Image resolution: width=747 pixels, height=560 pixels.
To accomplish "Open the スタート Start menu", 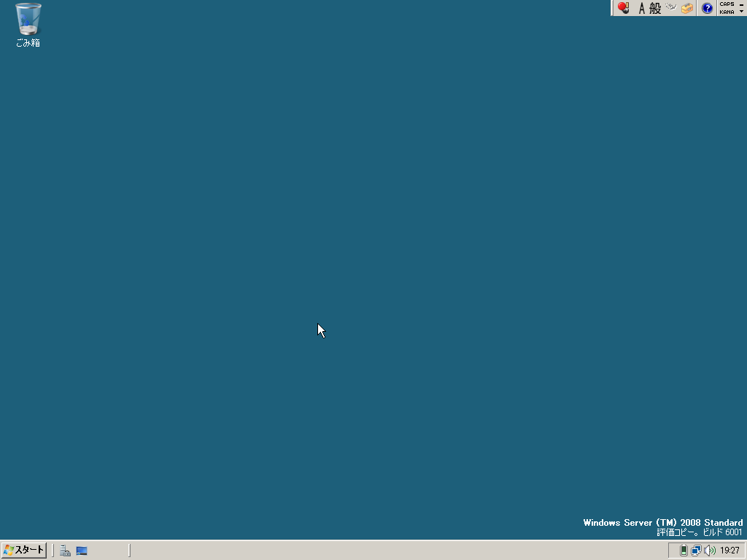I will click(24, 551).
